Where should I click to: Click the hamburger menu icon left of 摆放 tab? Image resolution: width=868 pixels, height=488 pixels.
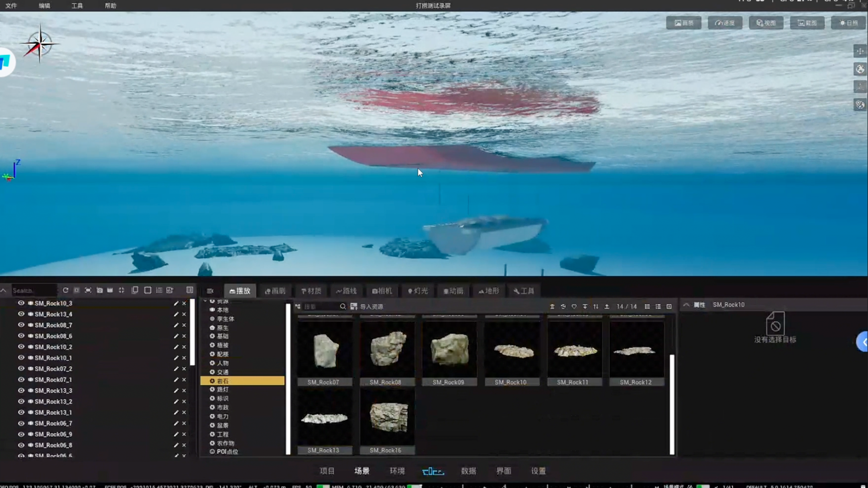[210, 291]
